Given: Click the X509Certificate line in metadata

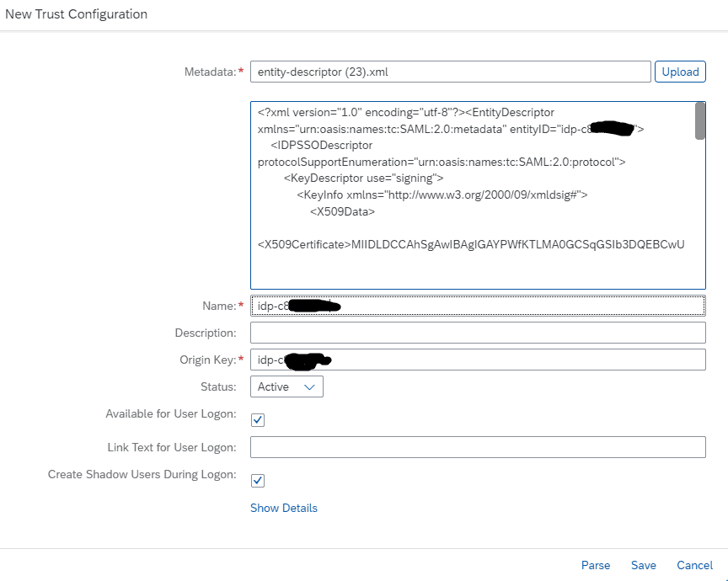Looking at the screenshot, I should [x=471, y=244].
